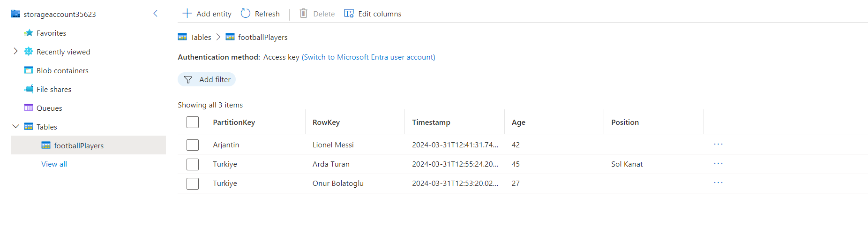
Task: Check the Arda Turan row checkbox
Action: (193, 164)
